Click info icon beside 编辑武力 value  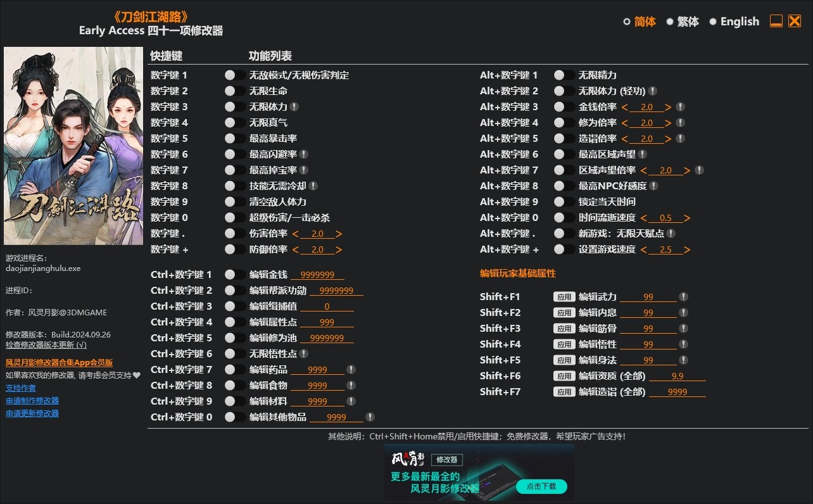(684, 297)
